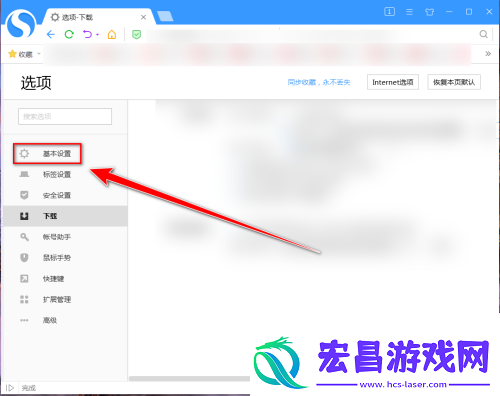500x396 pixels.
Task: Click the search magnifier in address bar
Action: 483,34
